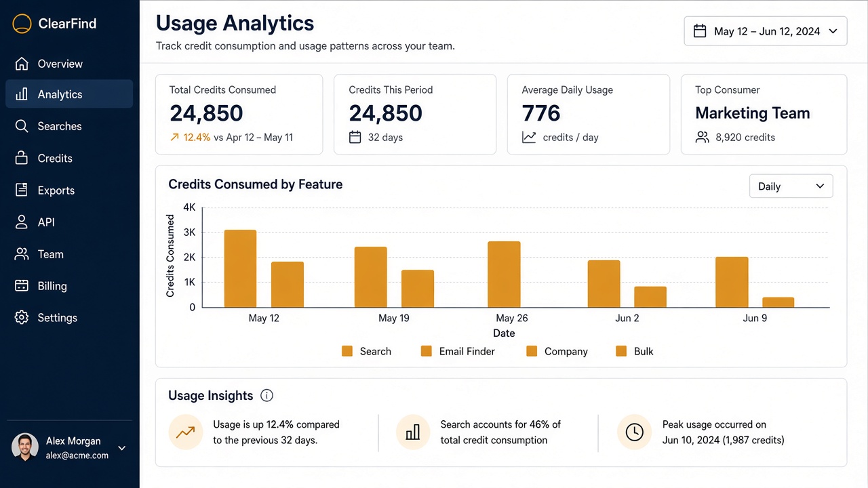Screen dimensions: 868x488
Task: Click the Exports document icon
Action: [x=22, y=190]
